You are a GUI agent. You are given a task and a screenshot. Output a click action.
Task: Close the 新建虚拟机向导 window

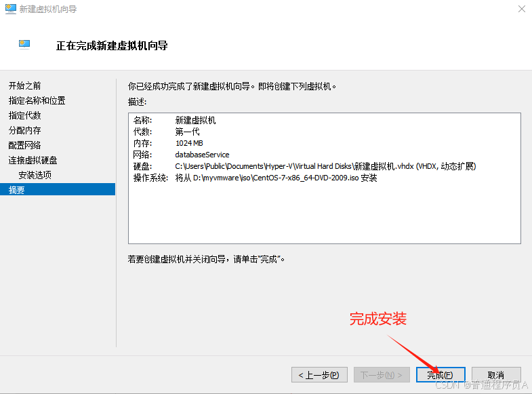point(521,9)
